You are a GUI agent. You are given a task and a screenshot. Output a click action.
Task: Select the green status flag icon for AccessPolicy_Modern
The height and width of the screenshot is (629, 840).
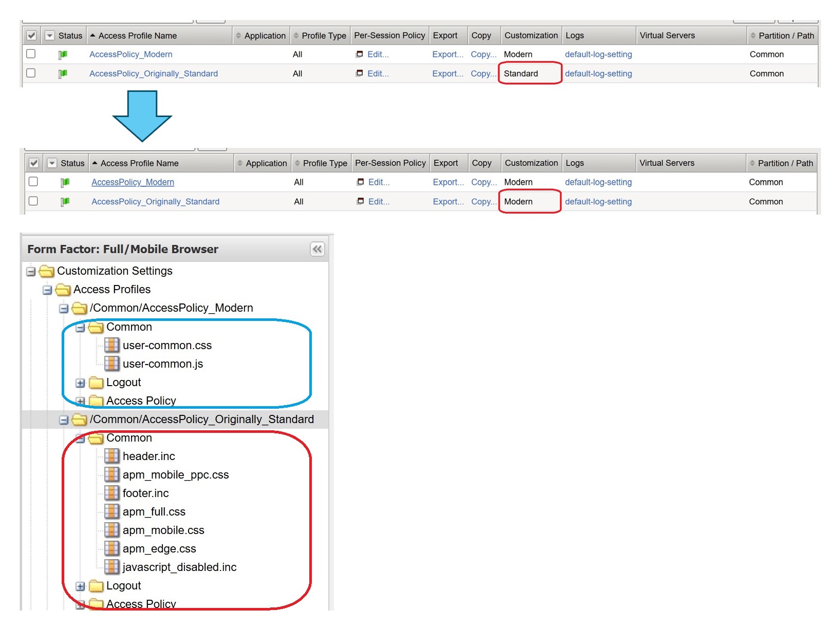tap(63, 54)
